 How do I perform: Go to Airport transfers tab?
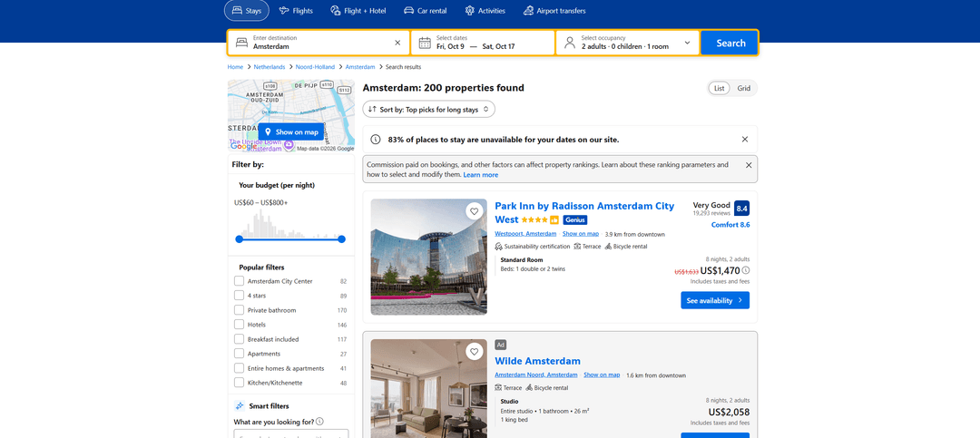554,11
